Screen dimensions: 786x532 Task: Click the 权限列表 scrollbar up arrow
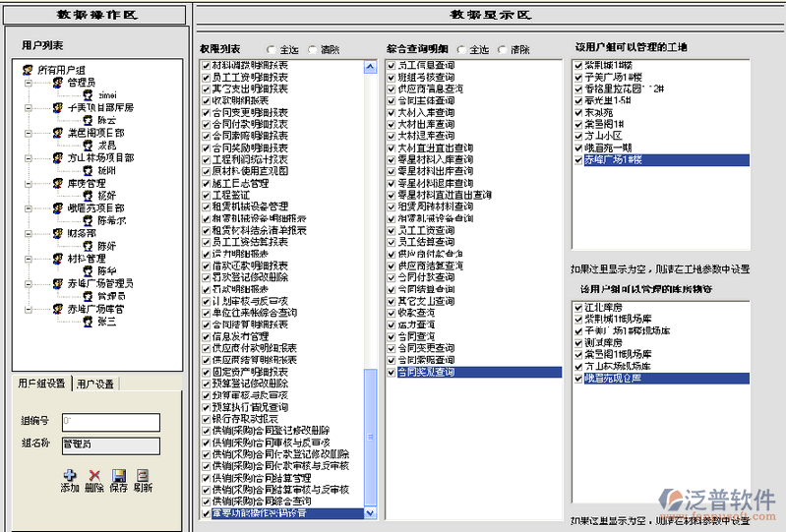coord(370,67)
